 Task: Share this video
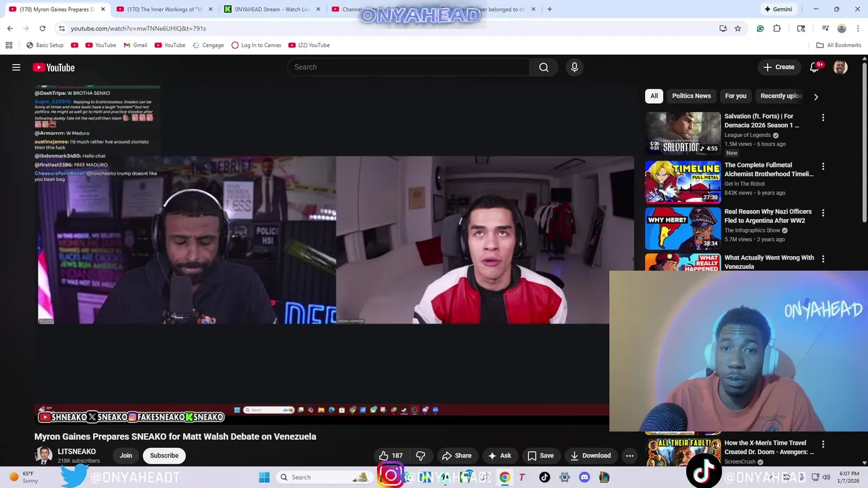(456, 455)
